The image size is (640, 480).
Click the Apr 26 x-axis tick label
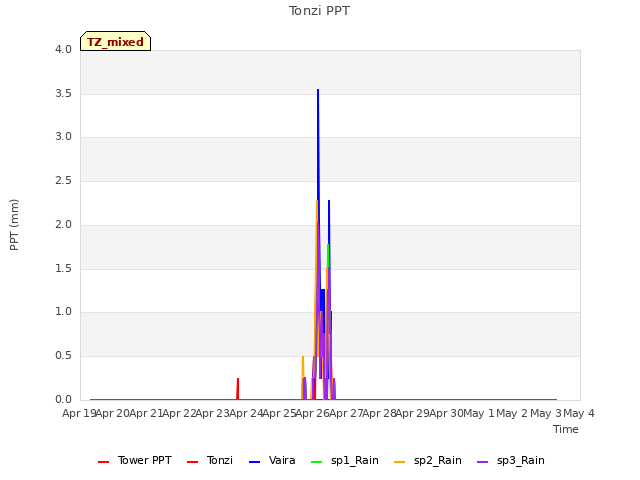(x=313, y=413)
